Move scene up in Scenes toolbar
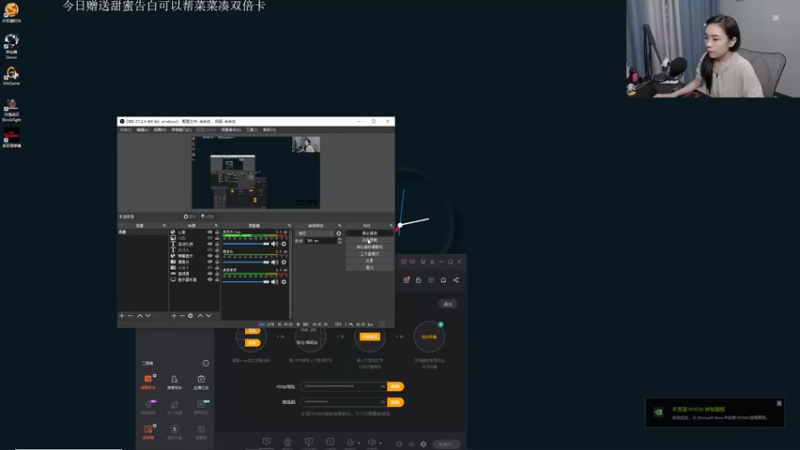The height and width of the screenshot is (450, 800). 140,316
